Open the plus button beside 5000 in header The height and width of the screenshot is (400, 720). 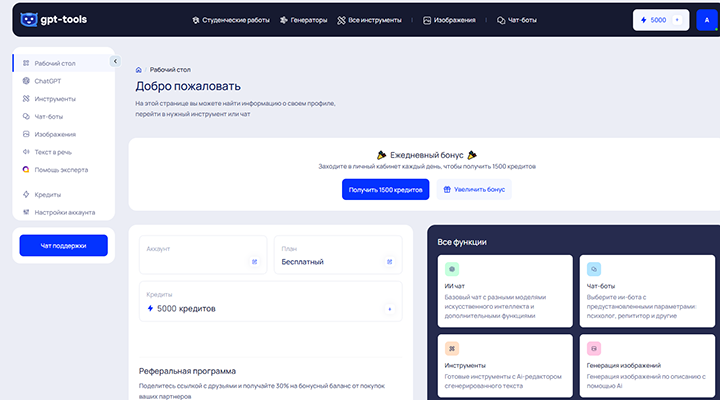(676, 20)
